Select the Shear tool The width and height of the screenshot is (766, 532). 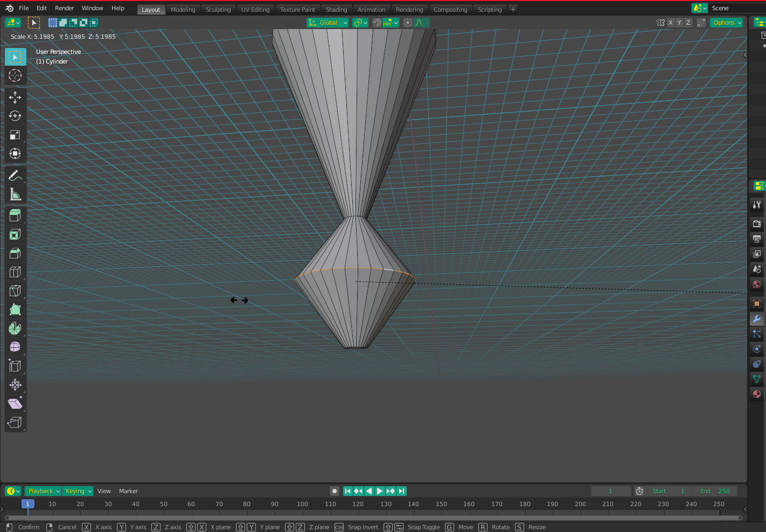[x=15, y=403]
